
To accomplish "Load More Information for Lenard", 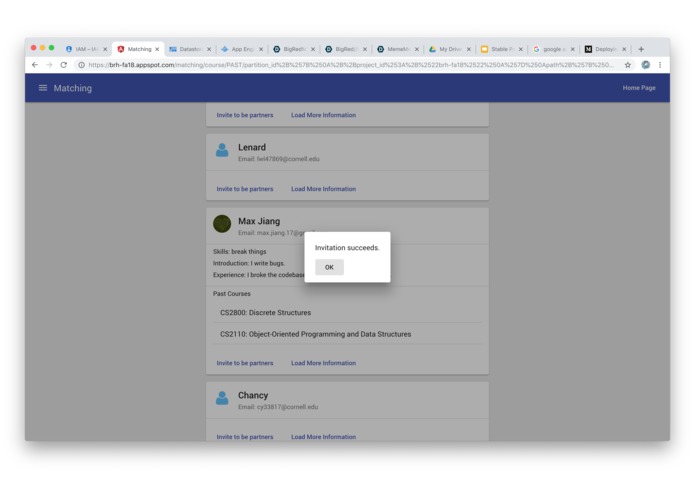I will (x=323, y=189).
